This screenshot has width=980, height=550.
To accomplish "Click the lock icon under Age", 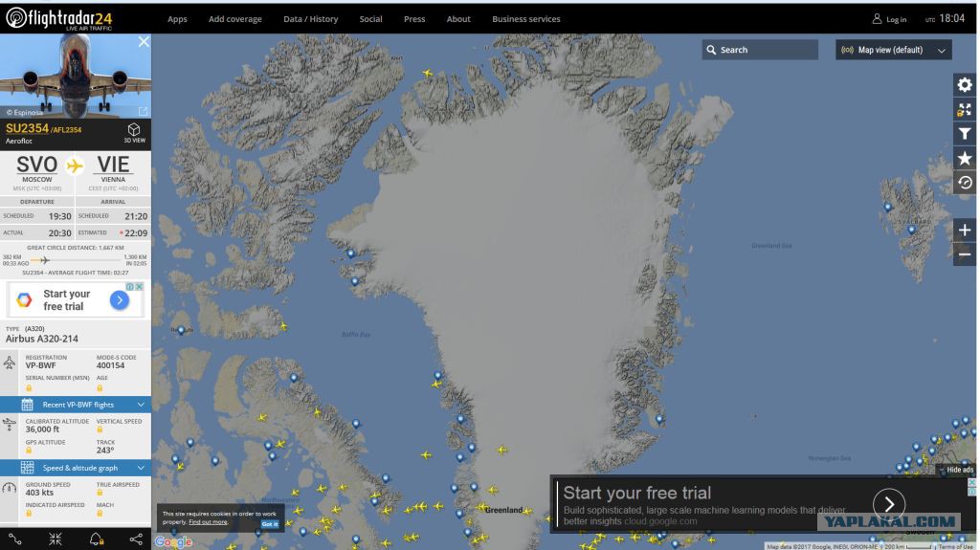I will pos(100,387).
